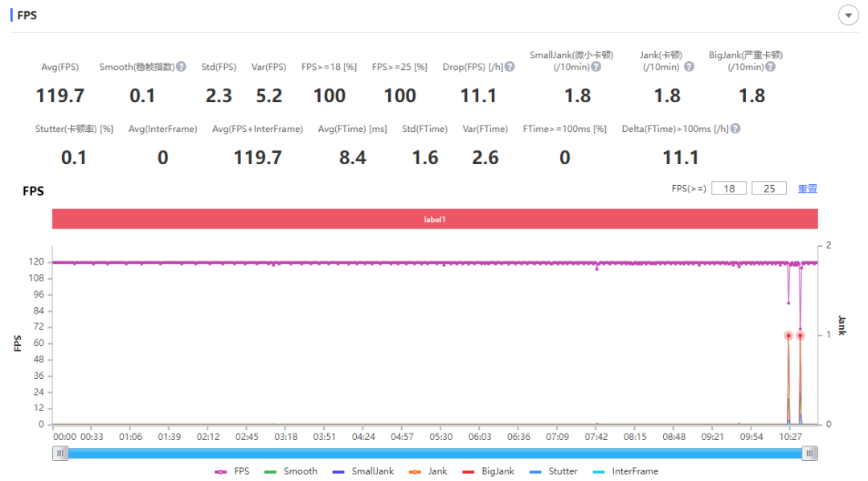Viewport: 868px width, 481px height.
Task: Click the 重置 reset link
Action: point(807,189)
